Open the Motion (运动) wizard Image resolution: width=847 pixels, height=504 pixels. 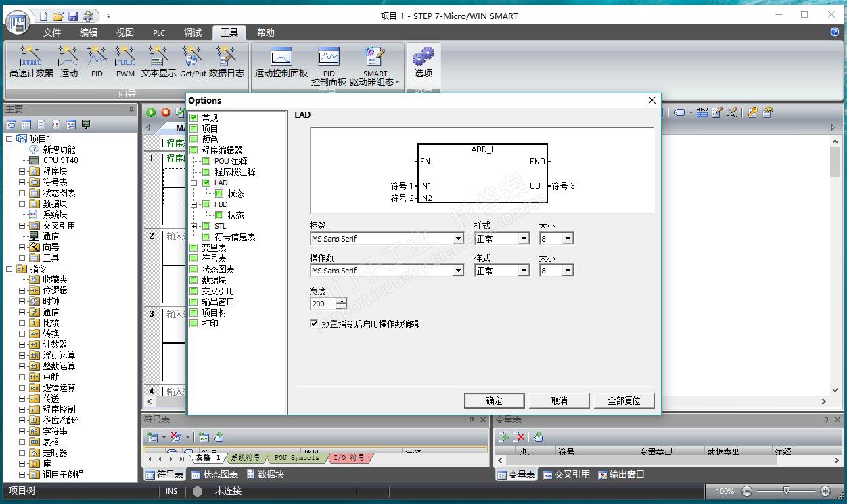pos(68,62)
